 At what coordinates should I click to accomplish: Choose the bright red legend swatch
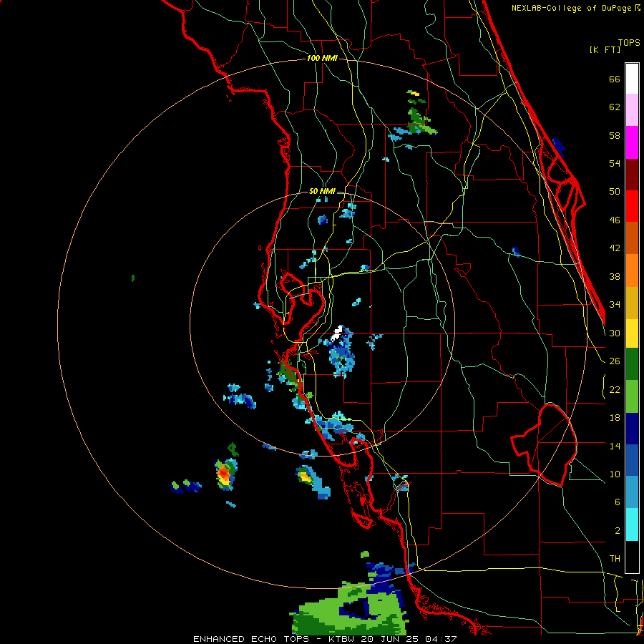(632, 206)
